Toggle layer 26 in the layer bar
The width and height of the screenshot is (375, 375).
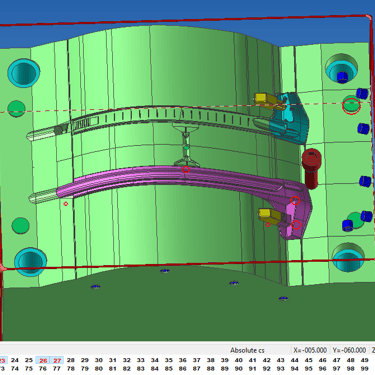[43, 360]
